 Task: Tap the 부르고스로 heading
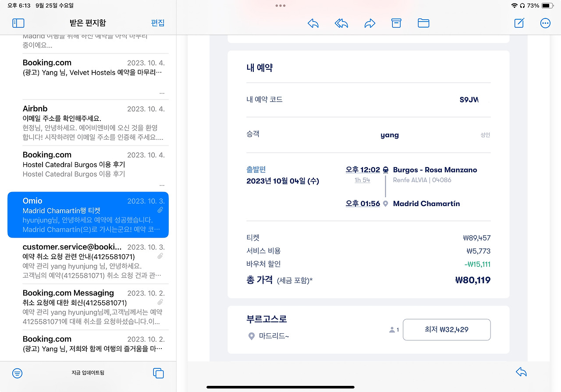[x=266, y=319]
